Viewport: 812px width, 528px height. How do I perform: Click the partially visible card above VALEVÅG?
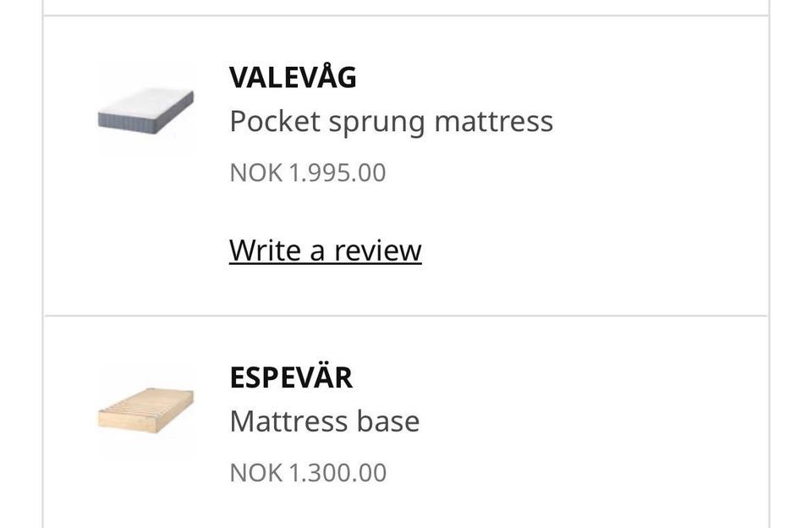[406, 7]
